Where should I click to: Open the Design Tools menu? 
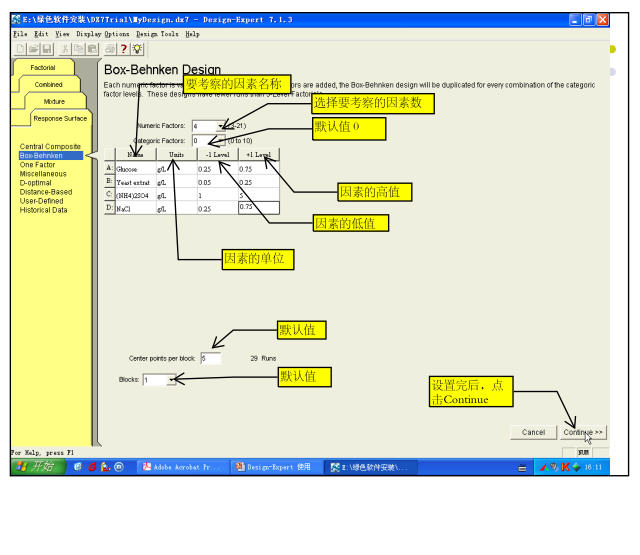click(x=157, y=34)
